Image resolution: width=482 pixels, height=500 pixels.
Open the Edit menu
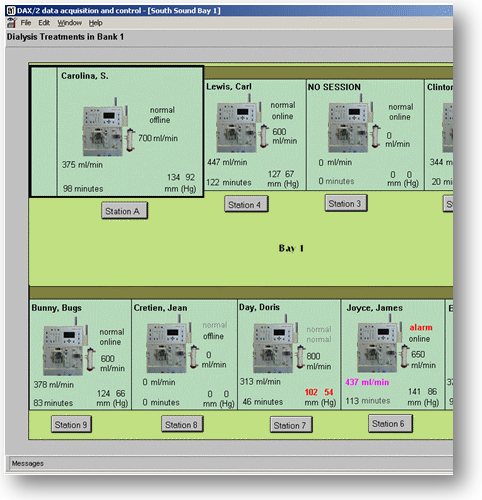coord(44,23)
